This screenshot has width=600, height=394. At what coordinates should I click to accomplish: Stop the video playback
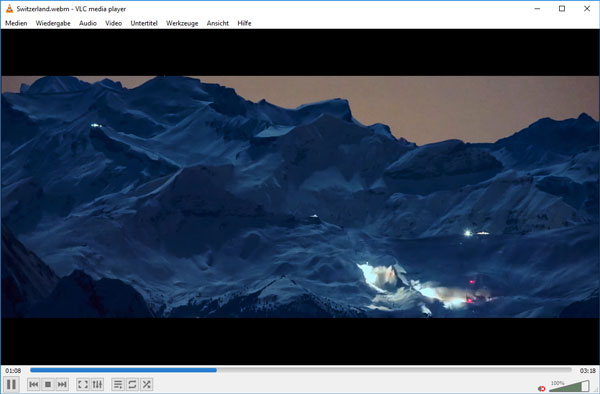(48, 384)
